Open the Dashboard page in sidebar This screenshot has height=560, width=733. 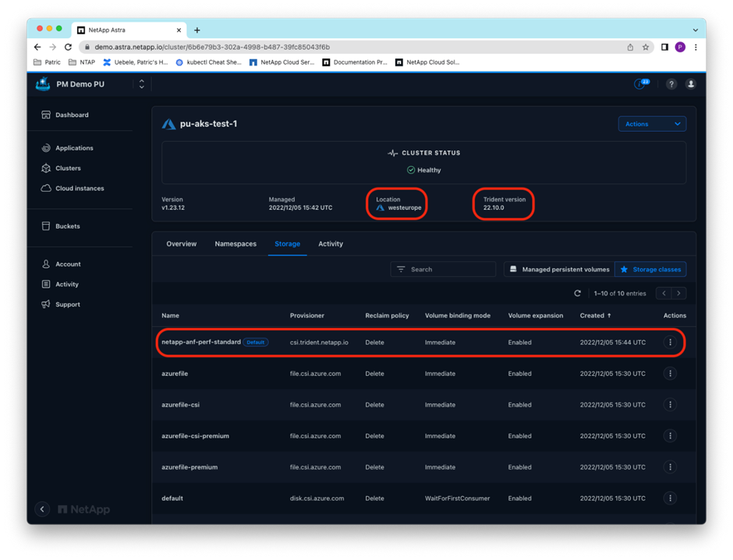[x=65, y=115]
